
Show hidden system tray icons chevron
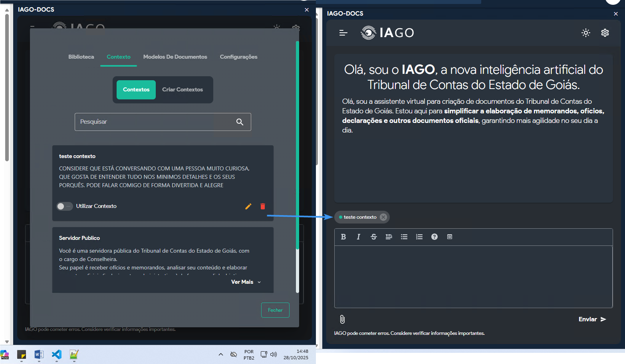click(221, 354)
